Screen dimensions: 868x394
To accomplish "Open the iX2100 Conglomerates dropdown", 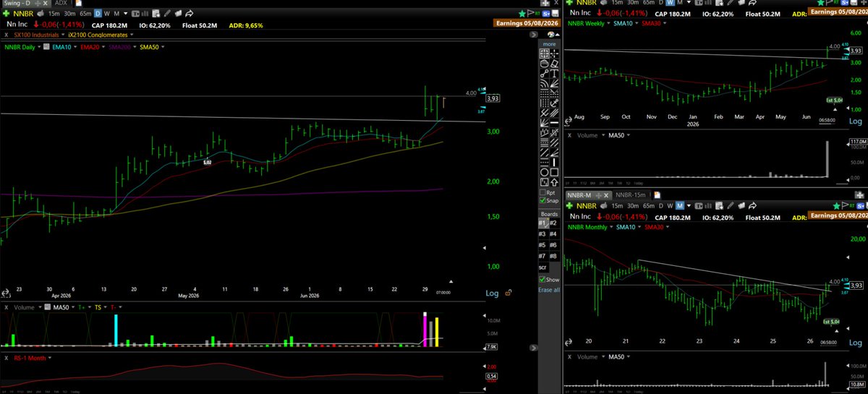I will point(132,35).
